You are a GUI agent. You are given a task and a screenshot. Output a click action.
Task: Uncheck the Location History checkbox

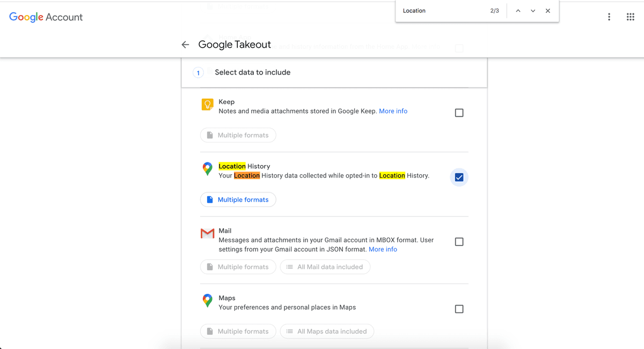[459, 177]
